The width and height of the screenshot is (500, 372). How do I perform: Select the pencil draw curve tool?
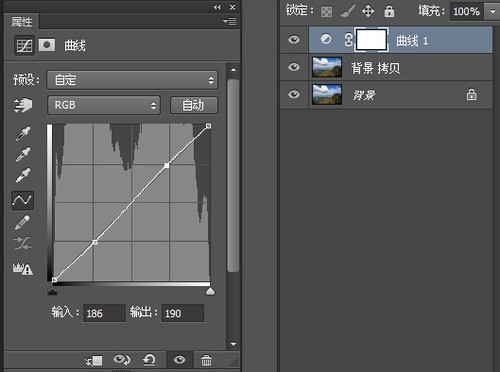click(23, 222)
